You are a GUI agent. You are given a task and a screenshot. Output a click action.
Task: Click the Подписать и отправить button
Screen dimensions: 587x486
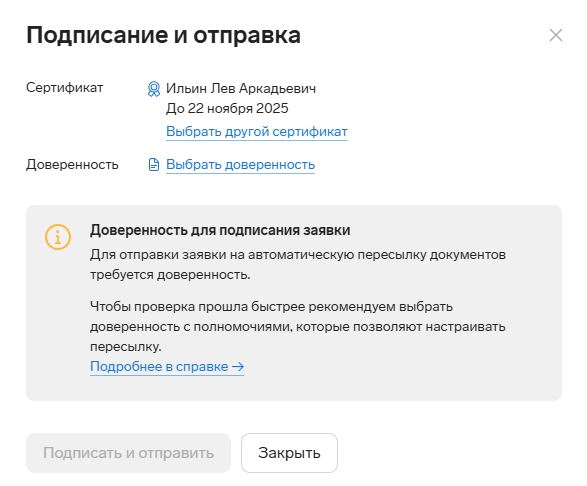(x=128, y=453)
